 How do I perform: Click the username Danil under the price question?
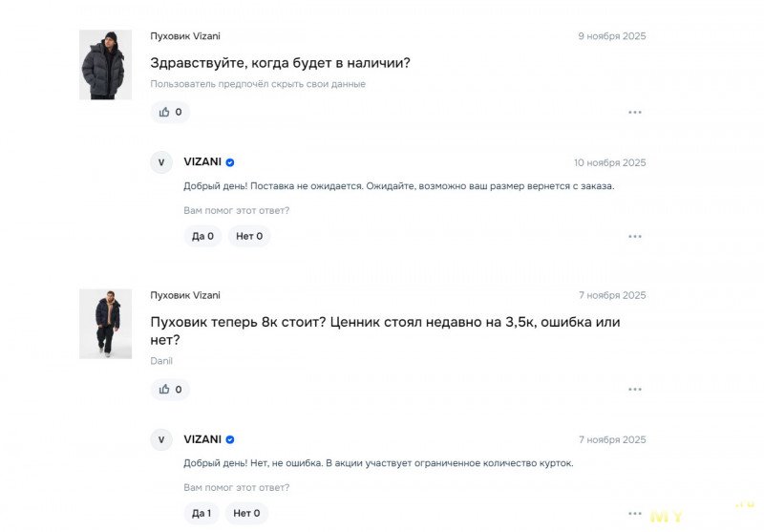(x=161, y=361)
